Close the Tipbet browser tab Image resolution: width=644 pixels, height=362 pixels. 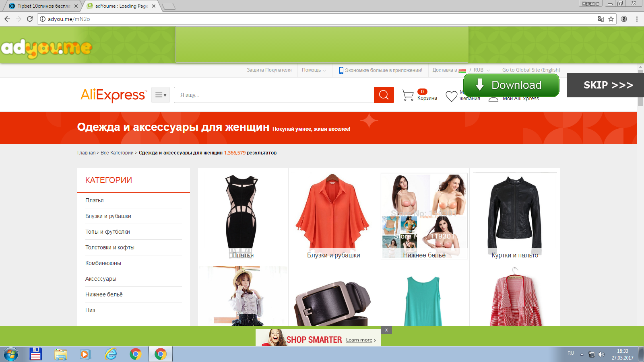coord(76,6)
